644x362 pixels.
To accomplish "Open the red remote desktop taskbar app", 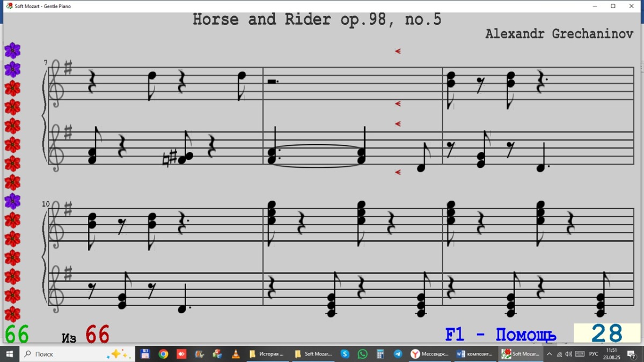I will tap(181, 354).
